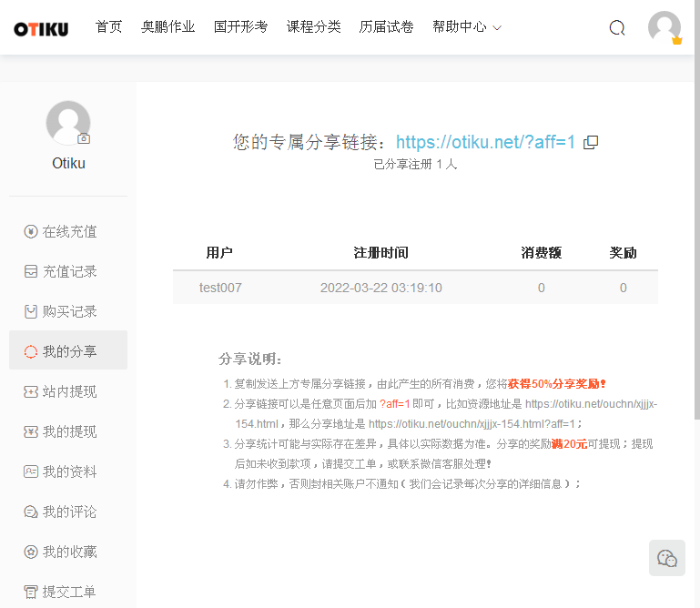Click user test007 in the table

tap(220, 288)
